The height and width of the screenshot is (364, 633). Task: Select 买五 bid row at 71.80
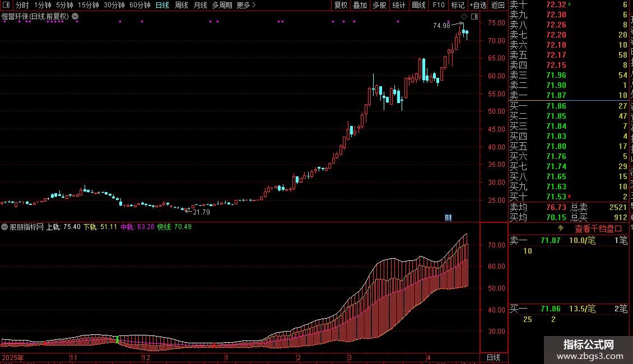[569, 146]
